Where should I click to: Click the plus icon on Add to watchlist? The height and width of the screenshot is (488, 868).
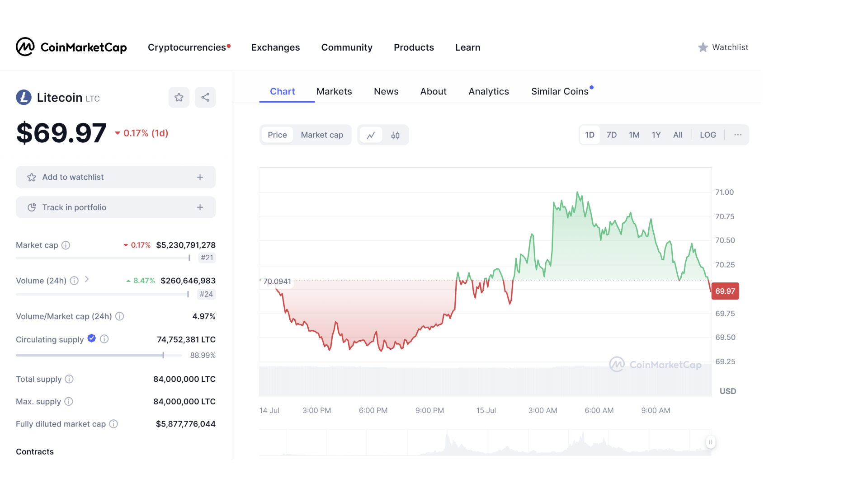[x=200, y=177]
